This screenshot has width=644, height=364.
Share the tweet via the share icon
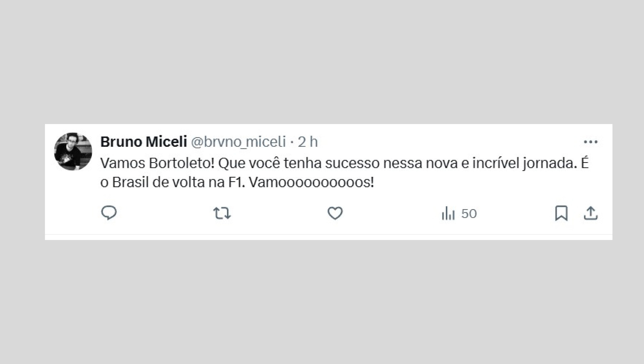591,214
